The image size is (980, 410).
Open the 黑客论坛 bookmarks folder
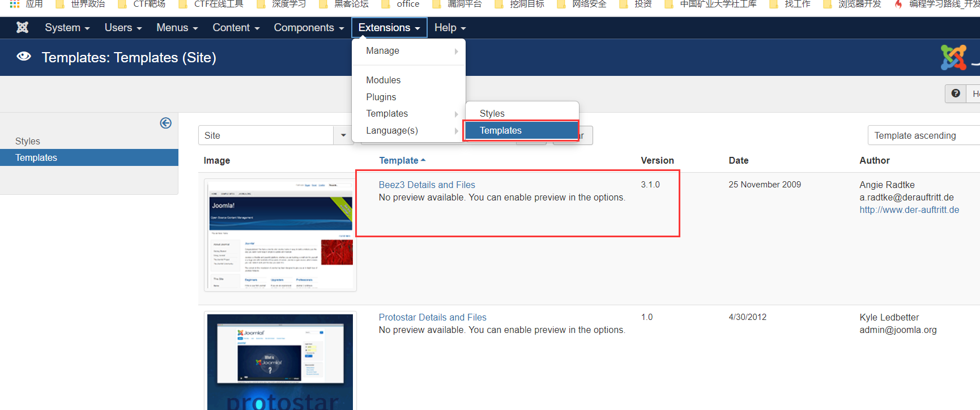click(343, 4)
